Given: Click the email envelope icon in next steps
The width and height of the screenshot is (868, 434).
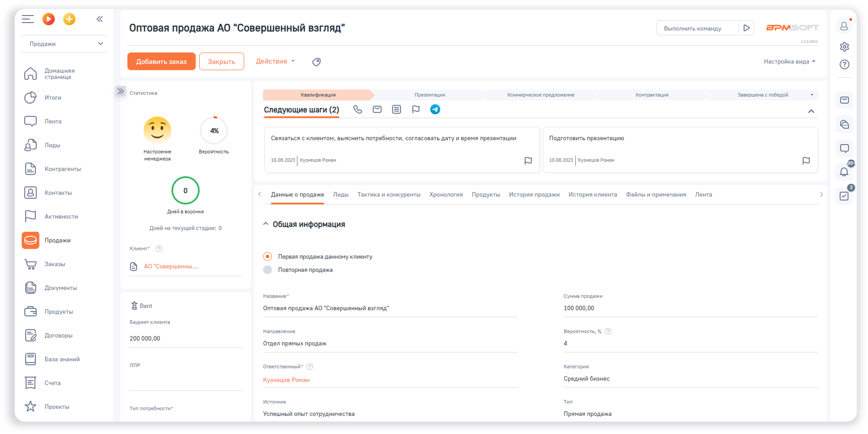Looking at the screenshot, I should [377, 109].
